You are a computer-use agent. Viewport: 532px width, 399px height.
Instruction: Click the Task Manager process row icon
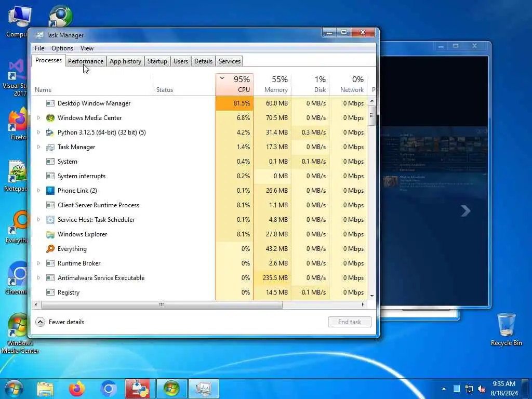click(x=50, y=147)
